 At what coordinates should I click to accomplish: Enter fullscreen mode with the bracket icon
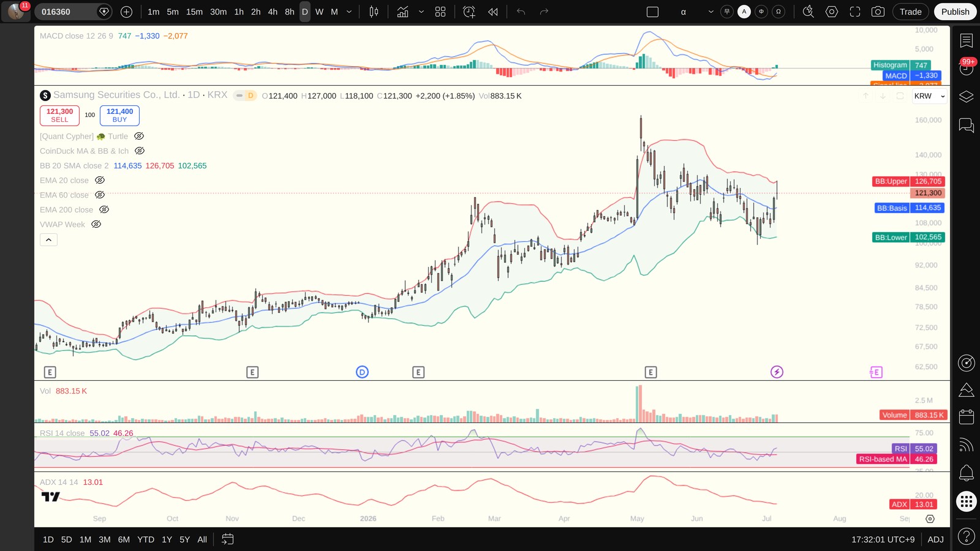[855, 12]
